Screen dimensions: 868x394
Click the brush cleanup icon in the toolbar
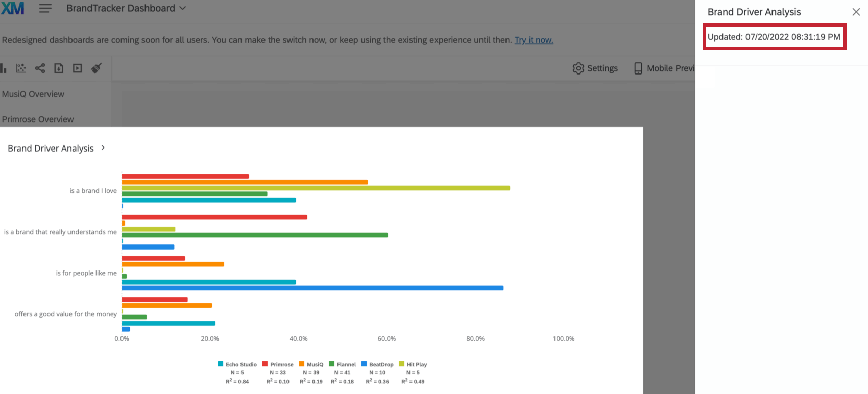coord(97,68)
